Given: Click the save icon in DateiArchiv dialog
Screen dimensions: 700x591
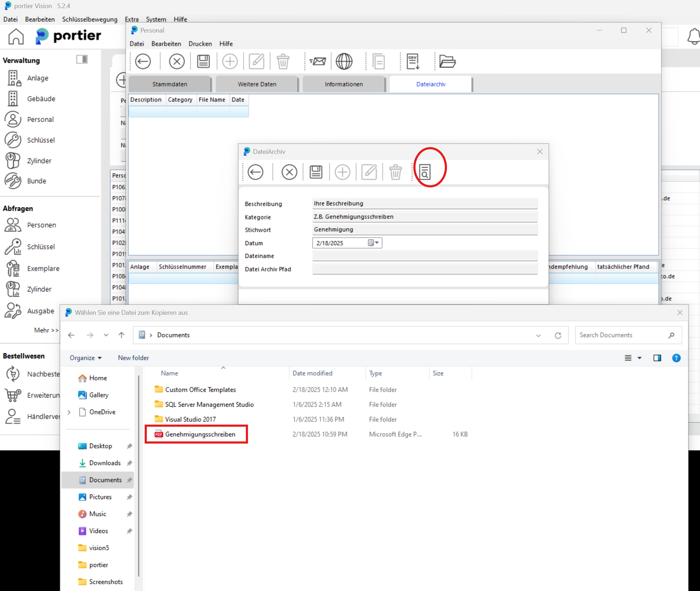Looking at the screenshot, I should 316,172.
